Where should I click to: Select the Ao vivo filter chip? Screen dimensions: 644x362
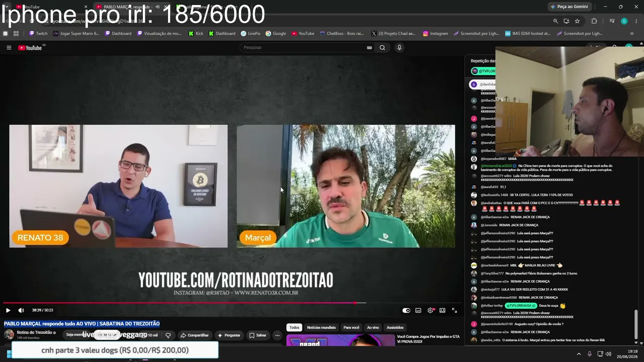pyautogui.click(x=373, y=327)
